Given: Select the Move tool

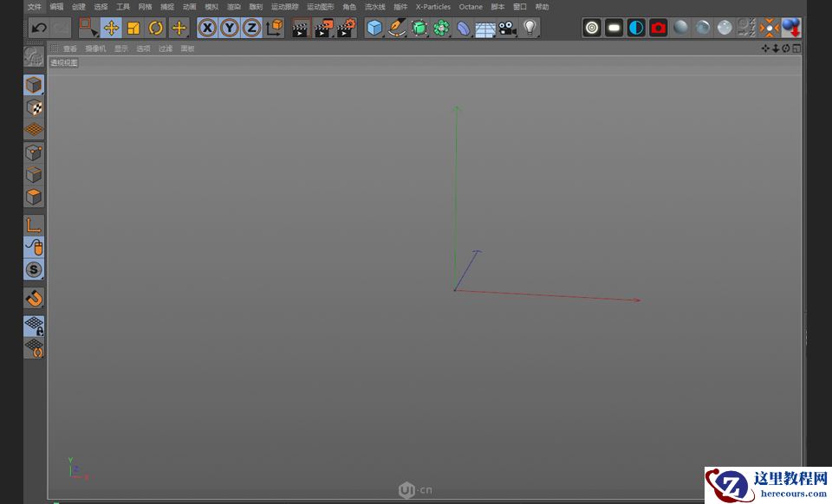Looking at the screenshot, I should tap(111, 28).
